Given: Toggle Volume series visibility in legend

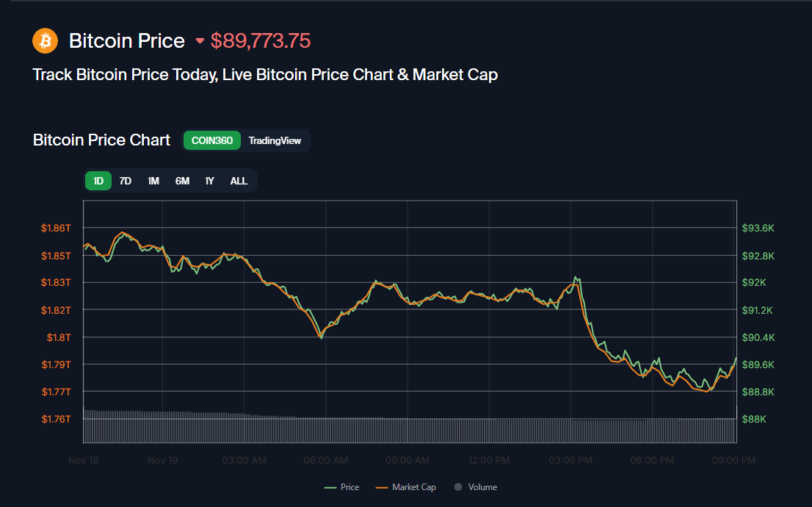Looking at the screenshot, I should click(482, 487).
